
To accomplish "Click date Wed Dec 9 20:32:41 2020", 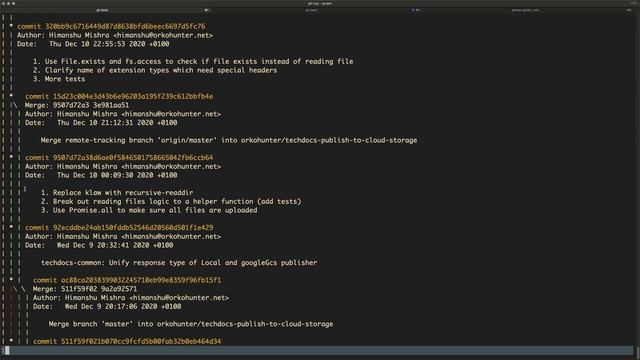I will coord(115,245).
